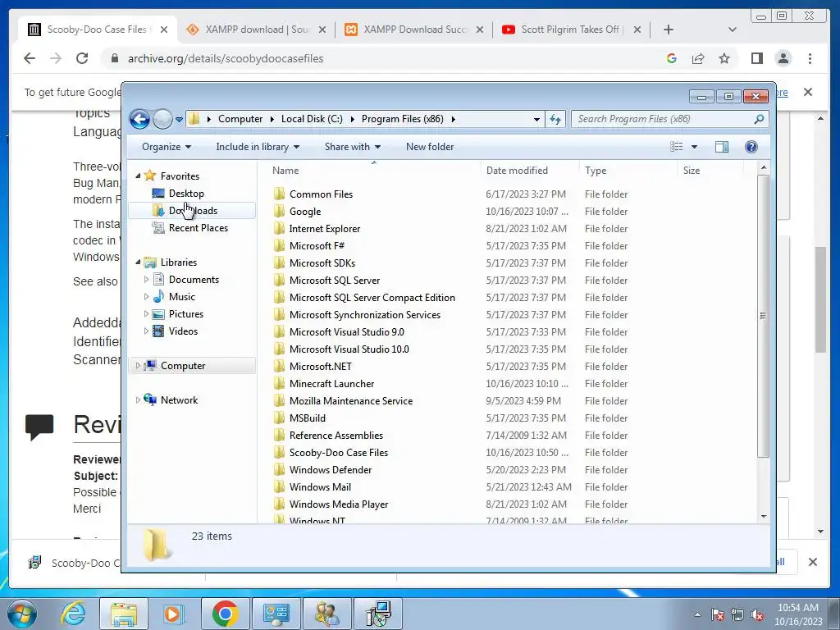Open Explorer Help with question mark icon
Screen dimensions: 840x630
751,147
